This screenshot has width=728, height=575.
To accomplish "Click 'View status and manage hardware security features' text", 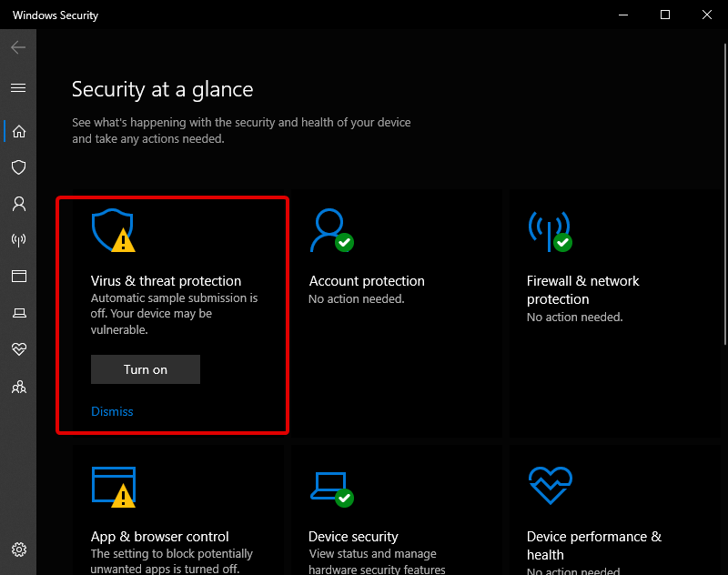I will coord(377,561).
